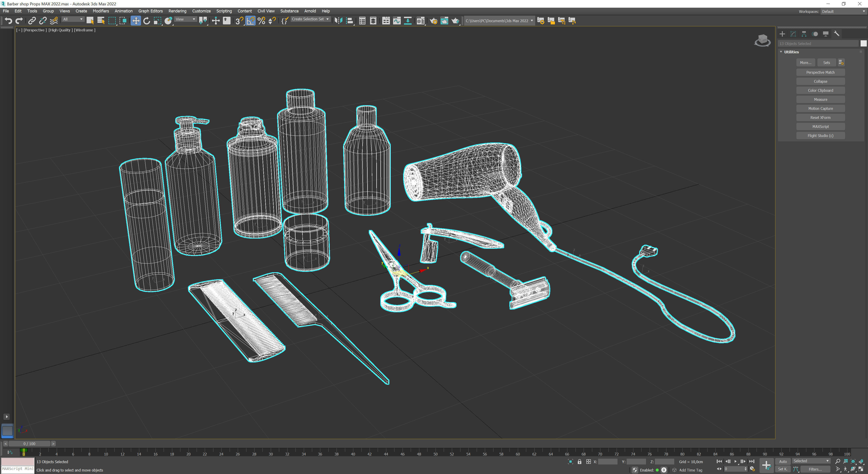Open the Scripting menu

(224, 11)
